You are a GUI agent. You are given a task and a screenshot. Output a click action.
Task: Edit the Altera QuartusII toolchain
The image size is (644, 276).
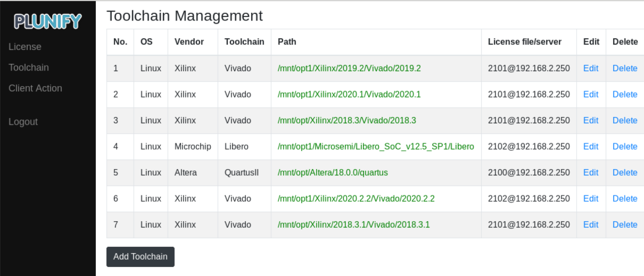click(591, 172)
